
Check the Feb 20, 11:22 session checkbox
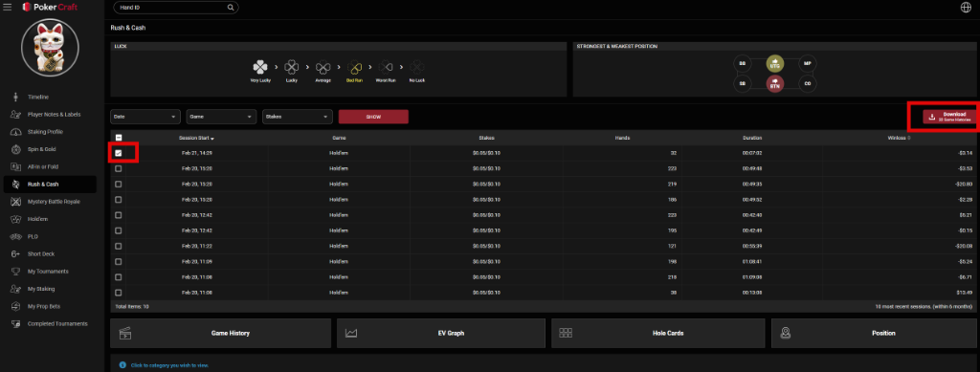tap(119, 246)
